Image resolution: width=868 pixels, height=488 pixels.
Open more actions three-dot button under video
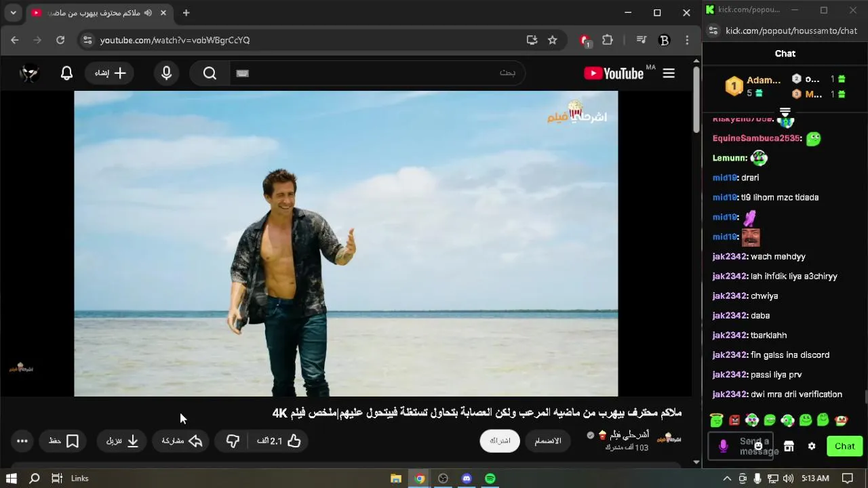(22, 441)
